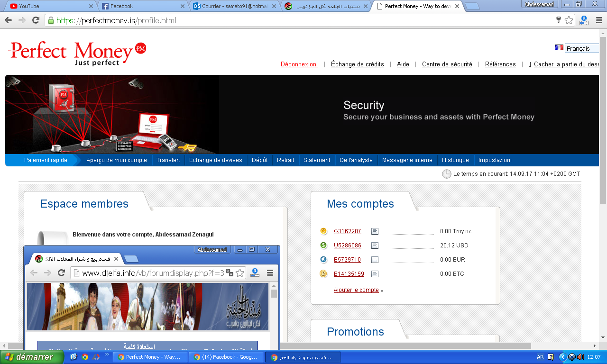Click Ajouter le compte link
The image size is (607, 364).
[356, 290]
